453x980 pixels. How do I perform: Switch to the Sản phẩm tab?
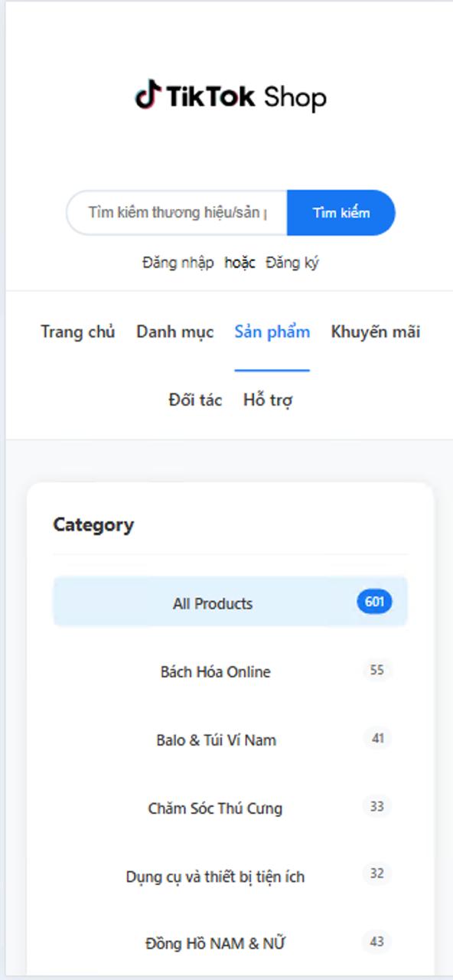pos(272,332)
